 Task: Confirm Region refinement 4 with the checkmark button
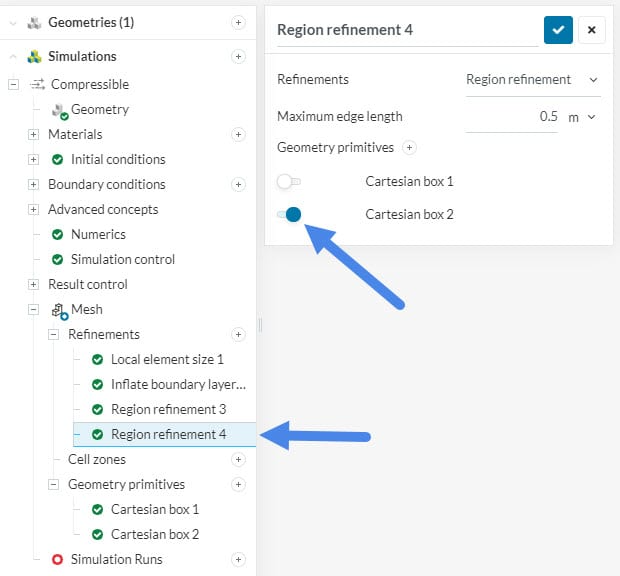pyautogui.click(x=558, y=30)
